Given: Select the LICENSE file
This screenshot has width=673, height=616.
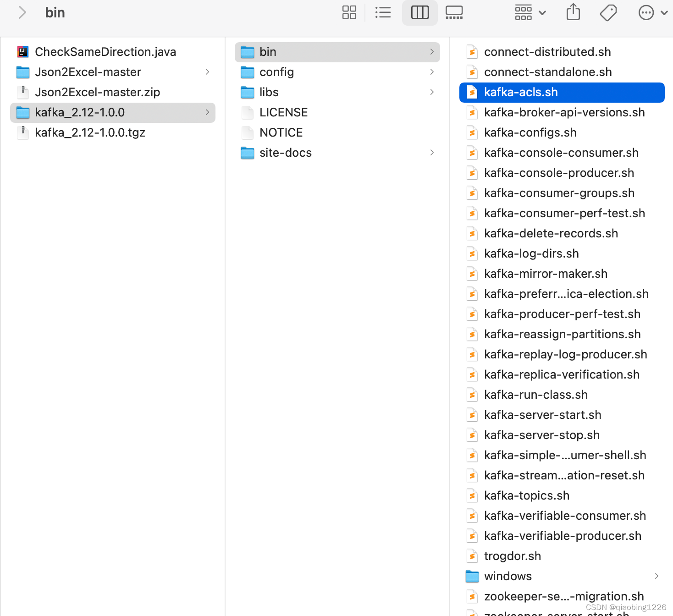Looking at the screenshot, I should coord(337,112).
